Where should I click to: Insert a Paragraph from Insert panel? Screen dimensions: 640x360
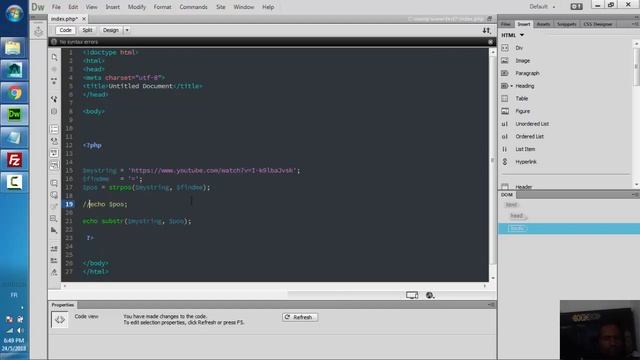[527, 73]
